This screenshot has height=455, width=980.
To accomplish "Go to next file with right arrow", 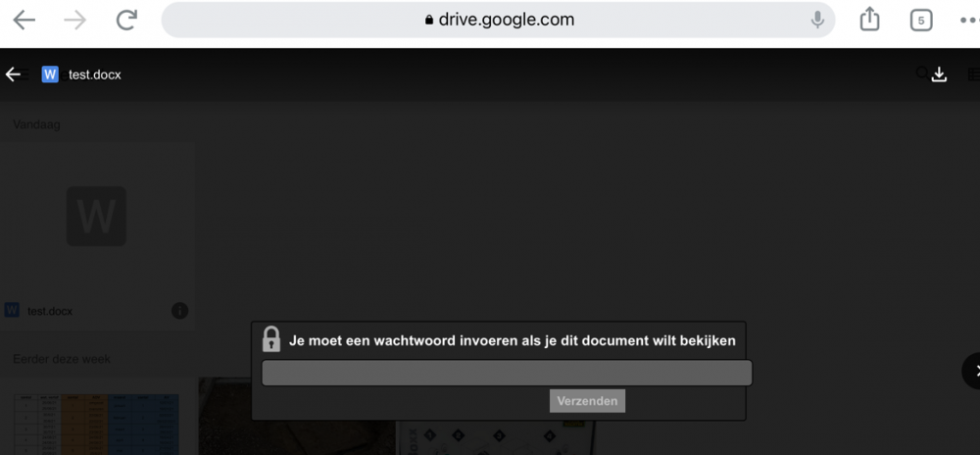I will coord(972,371).
